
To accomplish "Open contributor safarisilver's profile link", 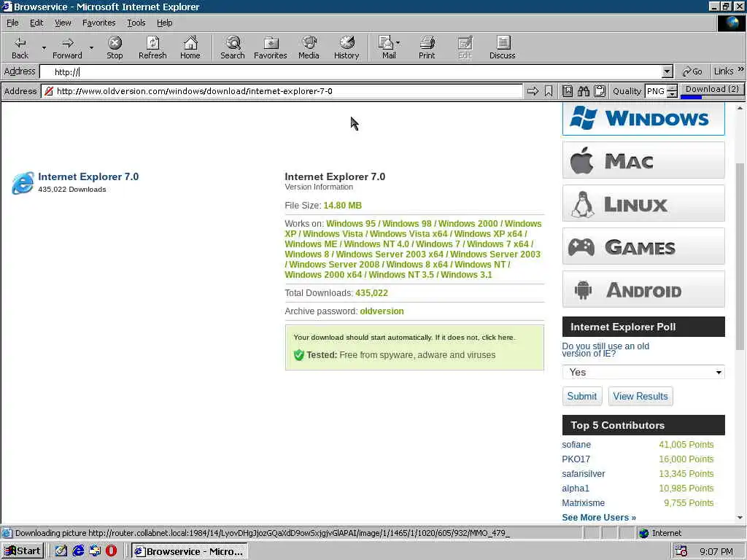I will coord(583,474).
